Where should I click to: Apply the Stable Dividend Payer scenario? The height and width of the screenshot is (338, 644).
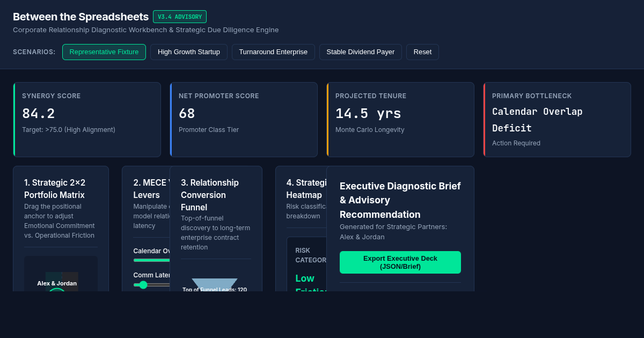(x=361, y=52)
